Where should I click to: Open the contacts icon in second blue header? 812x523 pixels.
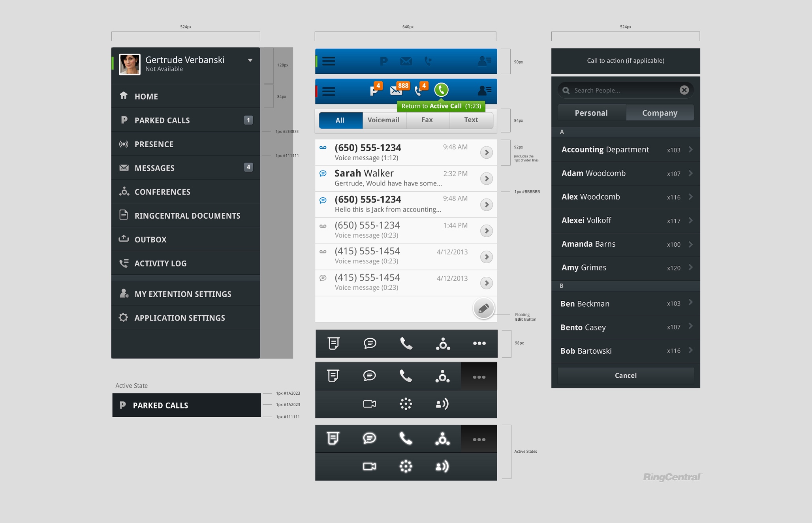(x=484, y=91)
